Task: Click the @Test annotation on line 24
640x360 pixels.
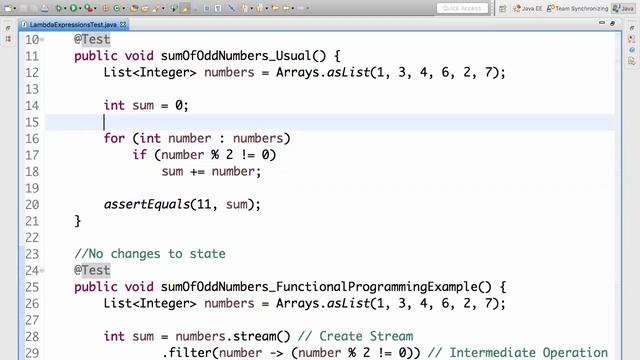Action: coord(92,270)
